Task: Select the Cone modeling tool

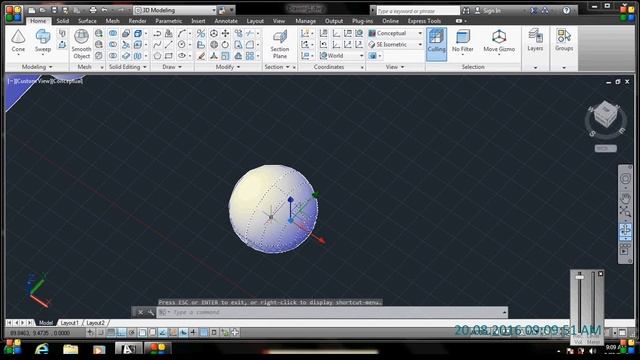Action: pyautogui.click(x=18, y=41)
